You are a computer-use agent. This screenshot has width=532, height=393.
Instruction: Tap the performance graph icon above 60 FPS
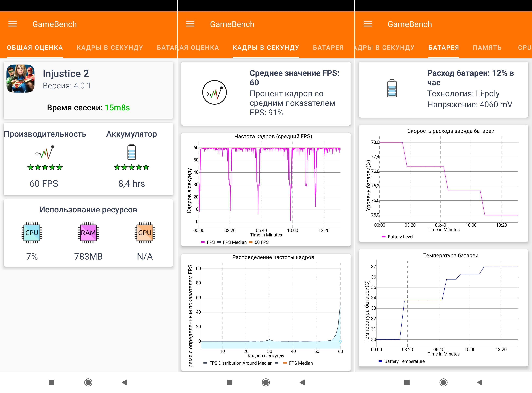point(45,152)
